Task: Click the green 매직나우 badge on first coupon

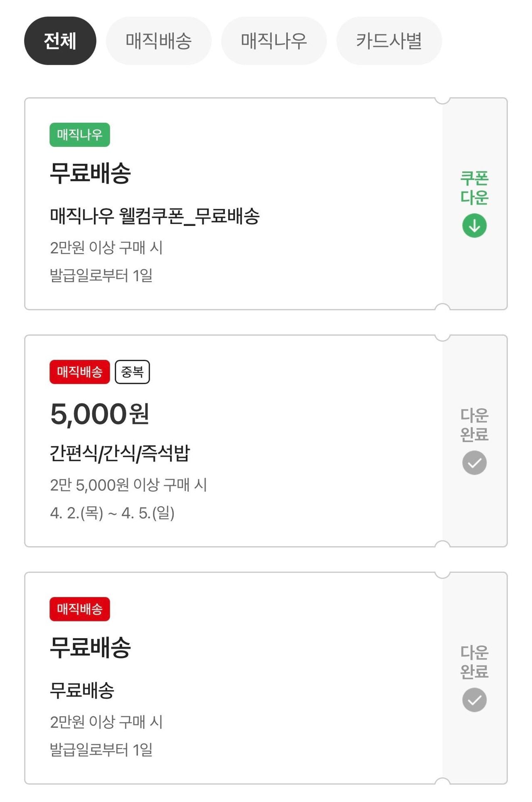Action: point(79,135)
